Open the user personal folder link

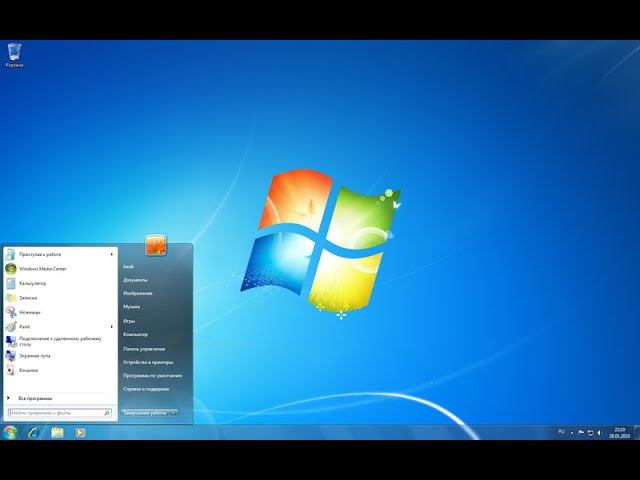pos(129,267)
